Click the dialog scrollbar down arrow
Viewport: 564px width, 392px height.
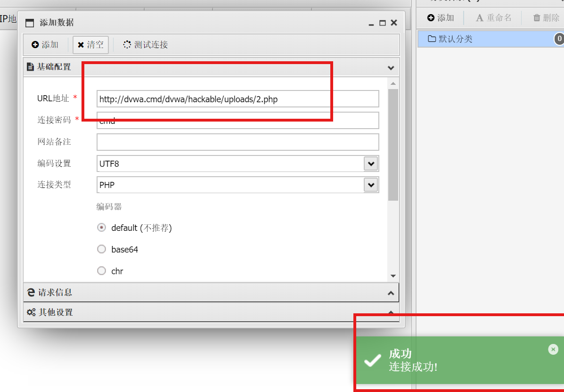click(393, 276)
